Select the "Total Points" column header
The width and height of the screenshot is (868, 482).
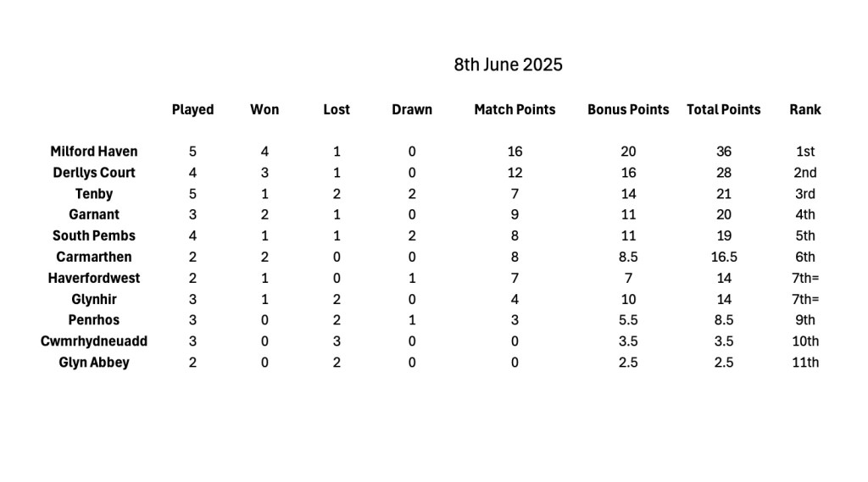723,109
